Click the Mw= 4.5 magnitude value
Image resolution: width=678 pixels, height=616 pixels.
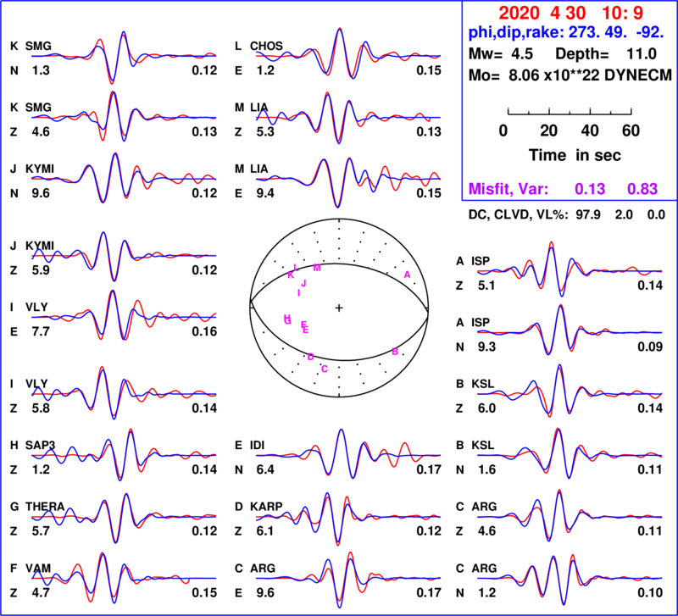[501, 54]
